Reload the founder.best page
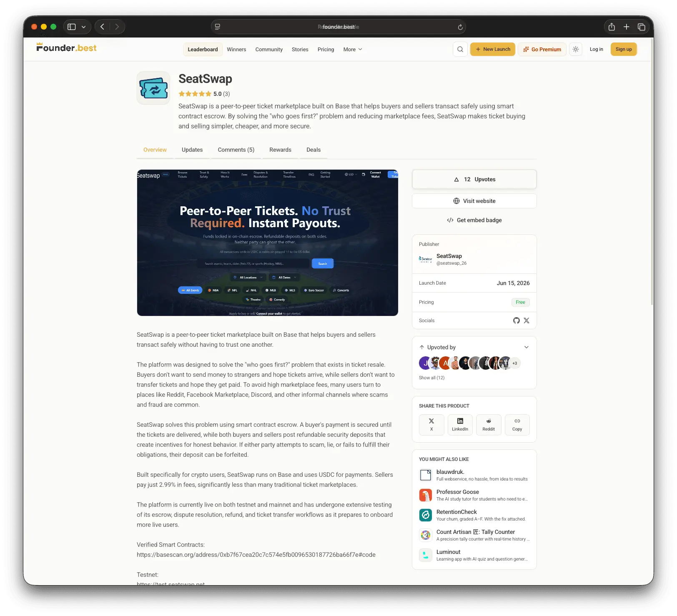Viewport: 677px width, 616px height. [460, 27]
